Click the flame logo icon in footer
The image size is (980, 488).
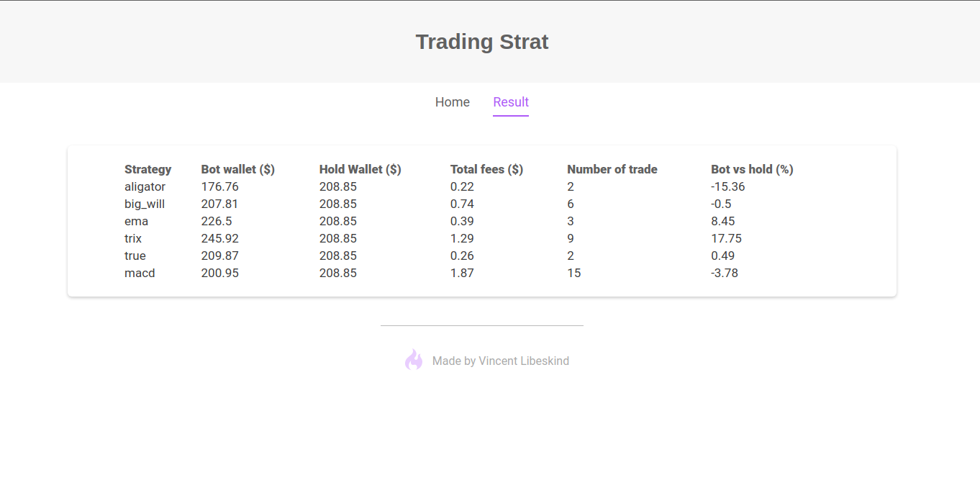tap(414, 360)
